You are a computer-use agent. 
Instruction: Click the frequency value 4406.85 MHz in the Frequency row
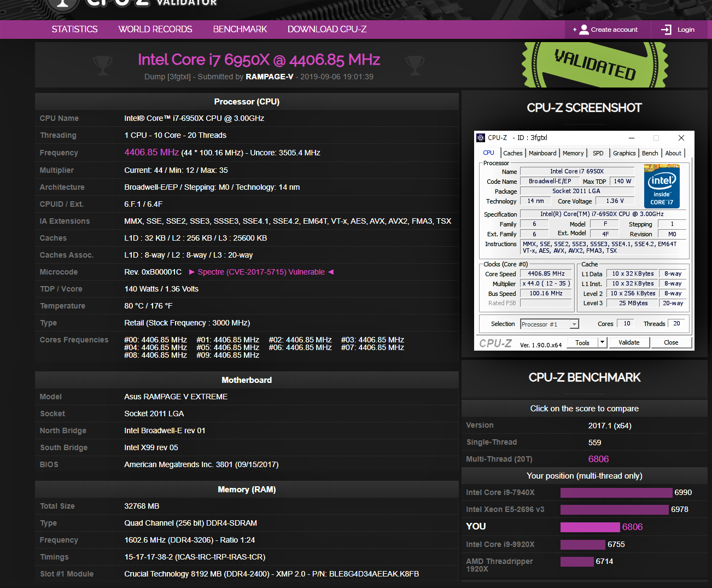tap(151, 153)
